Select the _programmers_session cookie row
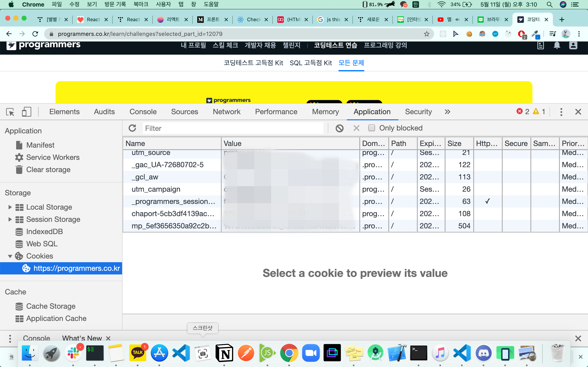 [173, 201]
